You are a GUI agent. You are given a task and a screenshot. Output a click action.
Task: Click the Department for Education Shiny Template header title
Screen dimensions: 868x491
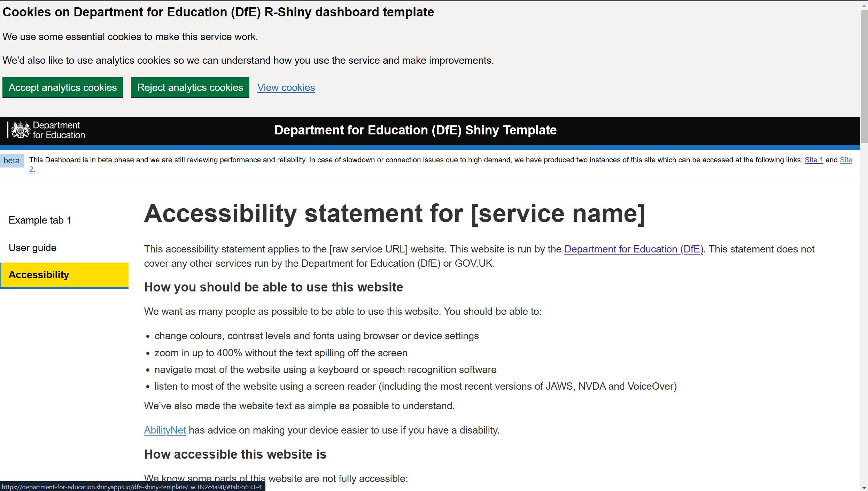click(x=415, y=130)
